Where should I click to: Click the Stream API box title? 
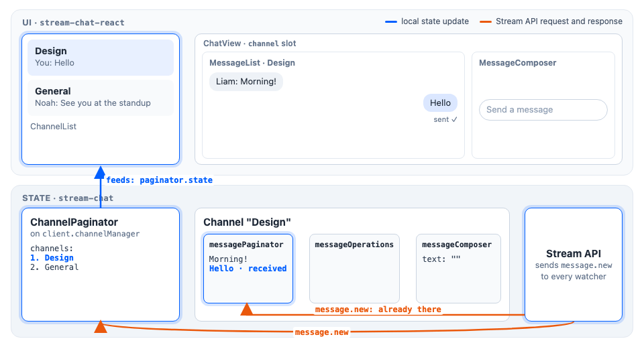574,253
